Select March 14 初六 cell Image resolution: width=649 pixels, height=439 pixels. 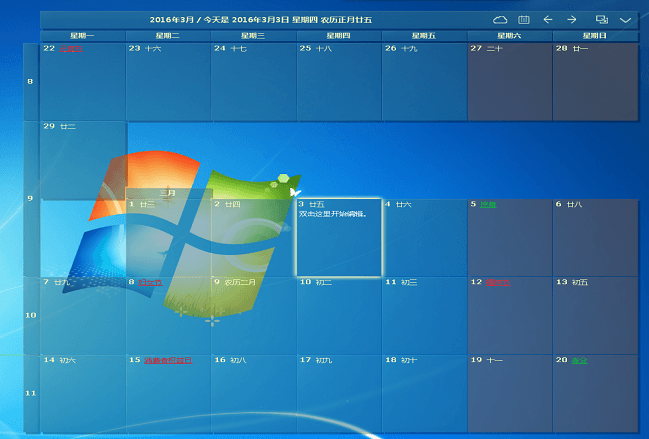click(83, 394)
